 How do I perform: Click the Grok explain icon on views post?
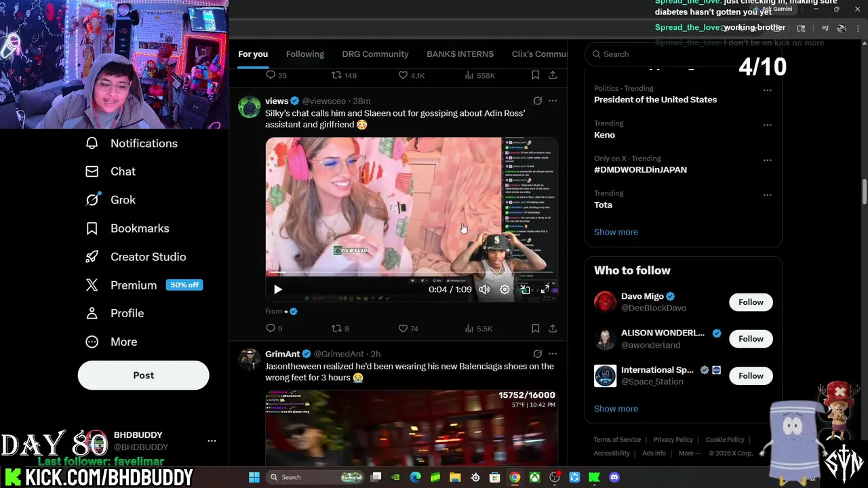point(537,101)
